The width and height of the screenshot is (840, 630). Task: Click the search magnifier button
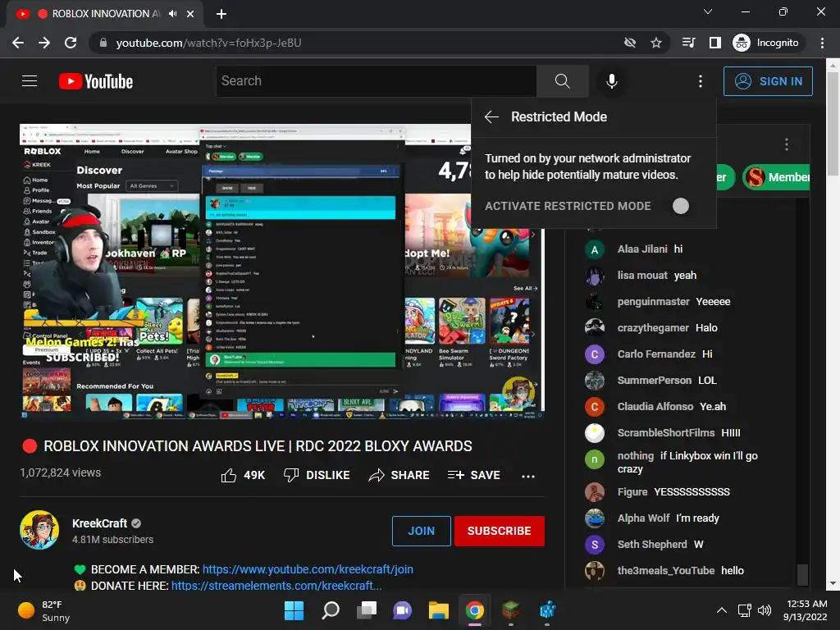coord(562,81)
